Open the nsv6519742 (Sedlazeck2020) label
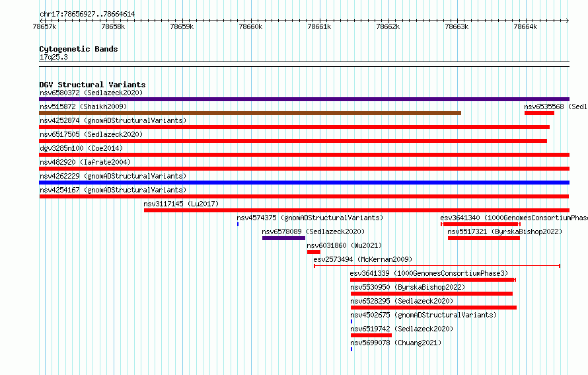The width and height of the screenshot is (588, 375). tap(402, 329)
